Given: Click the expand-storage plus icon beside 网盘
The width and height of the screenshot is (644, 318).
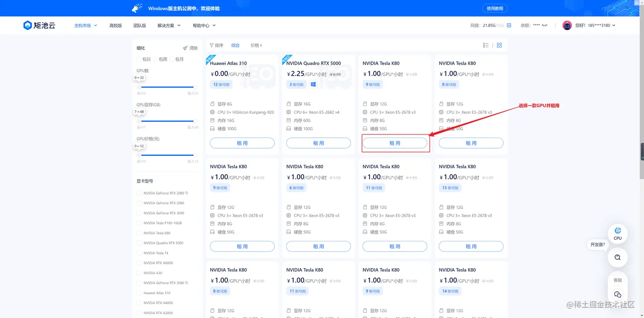Looking at the screenshot, I should pyautogui.click(x=509, y=26).
